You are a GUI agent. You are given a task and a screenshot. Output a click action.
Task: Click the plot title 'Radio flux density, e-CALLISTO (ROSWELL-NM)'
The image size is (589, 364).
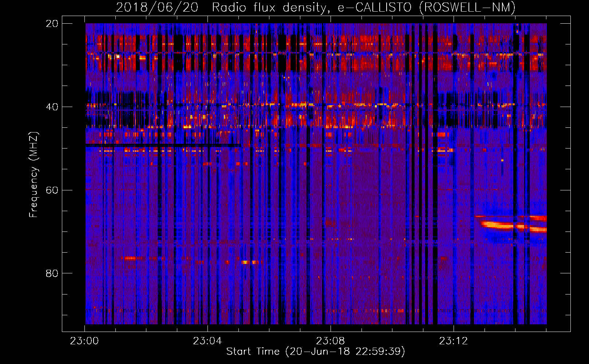(364, 7)
